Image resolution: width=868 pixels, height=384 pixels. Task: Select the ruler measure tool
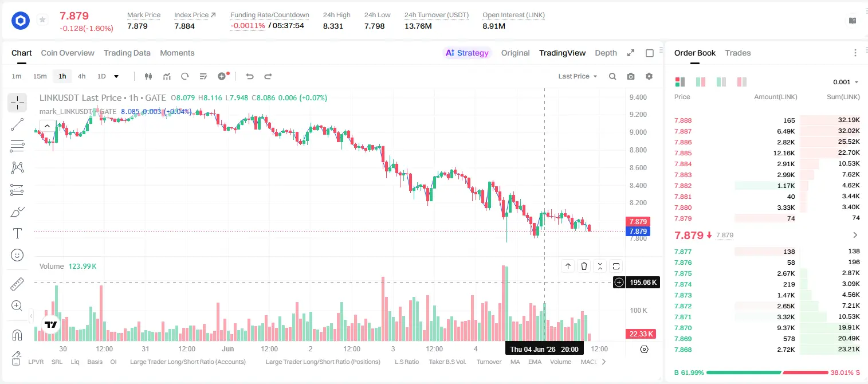tap(17, 284)
